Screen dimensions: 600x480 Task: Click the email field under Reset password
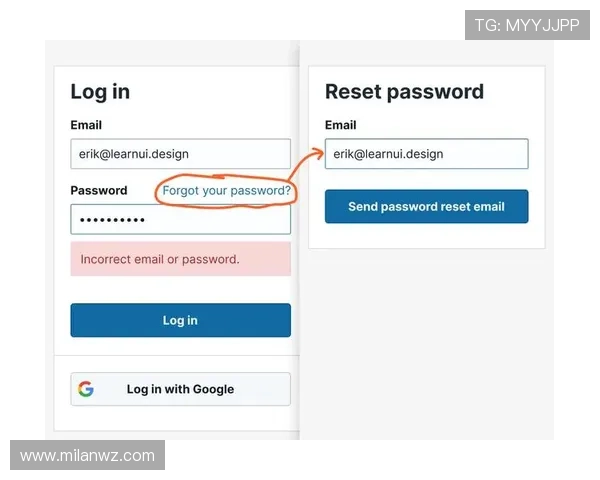426,154
